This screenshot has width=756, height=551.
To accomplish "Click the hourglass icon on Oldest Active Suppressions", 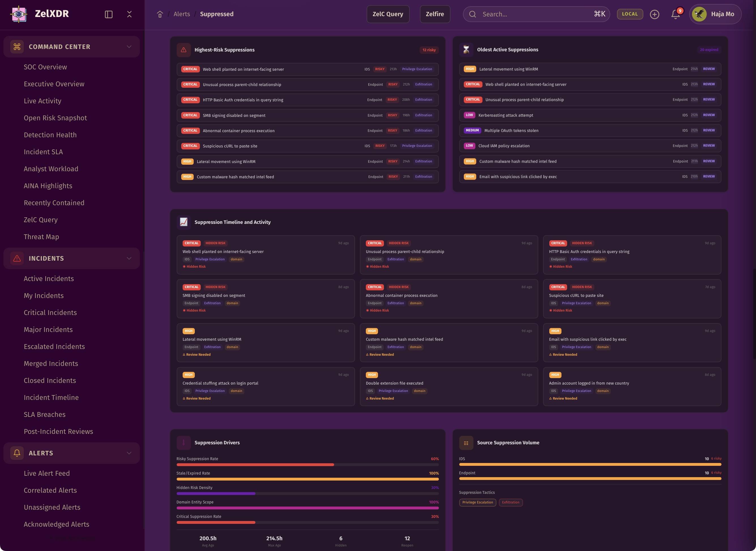I will (x=466, y=50).
